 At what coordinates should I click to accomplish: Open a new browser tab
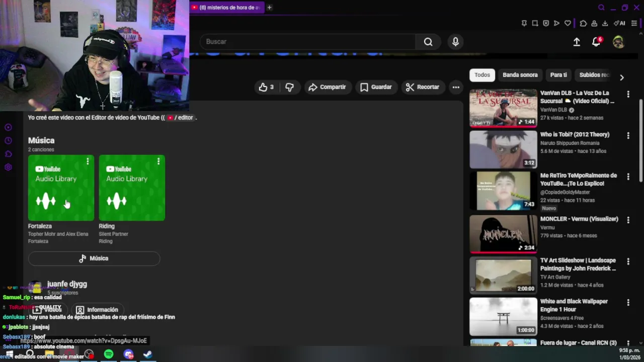coord(269,8)
